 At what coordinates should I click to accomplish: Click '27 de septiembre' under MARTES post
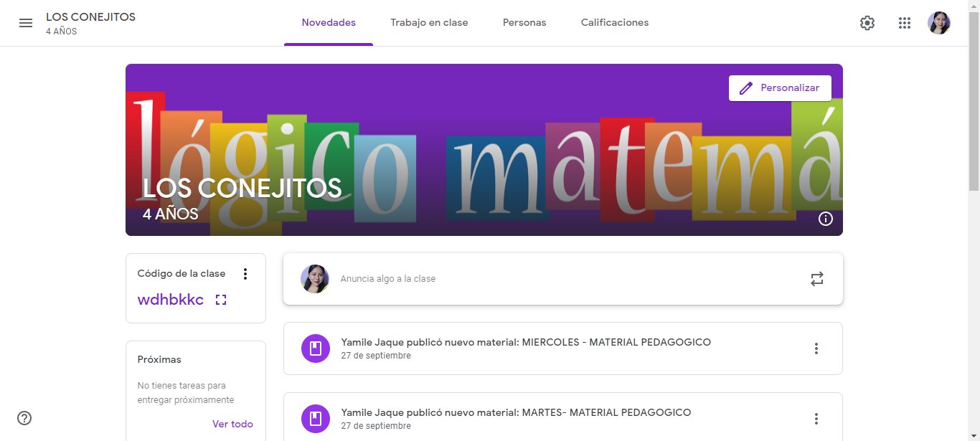click(376, 426)
